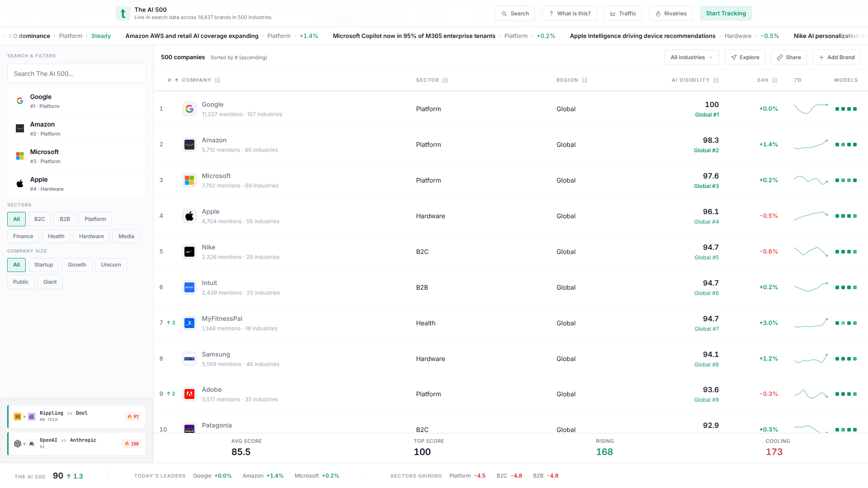Image resolution: width=868 pixels, height=488 pixels.
Task: Click the Nike logo in table row
Action: point(189,252)
